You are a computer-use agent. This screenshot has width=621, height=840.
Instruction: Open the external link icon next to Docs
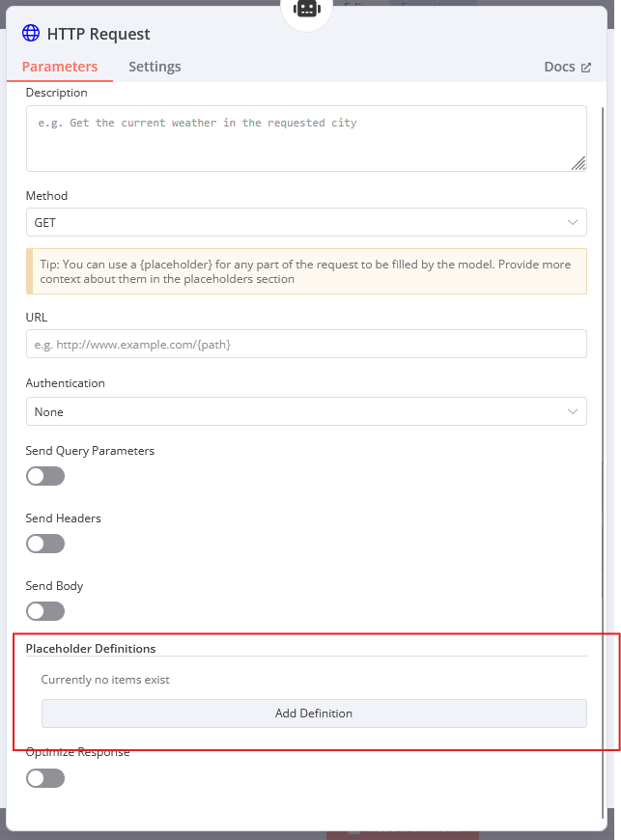586,68
